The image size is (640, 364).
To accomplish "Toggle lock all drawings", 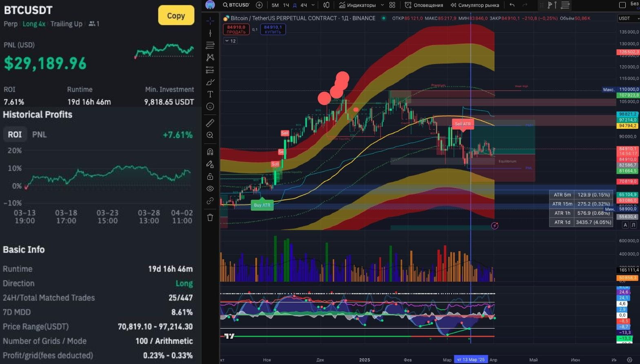I will tap(210, 176).
